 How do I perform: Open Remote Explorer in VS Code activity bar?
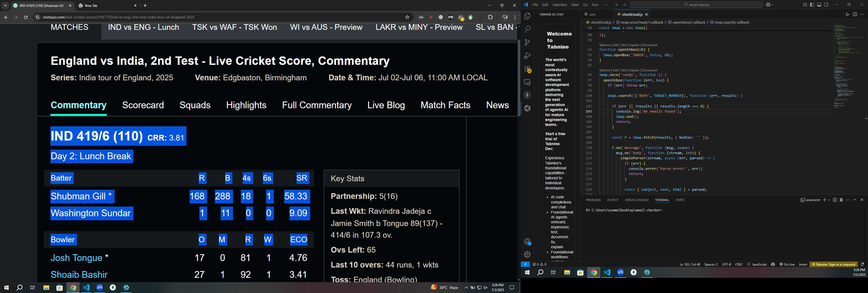527,82
